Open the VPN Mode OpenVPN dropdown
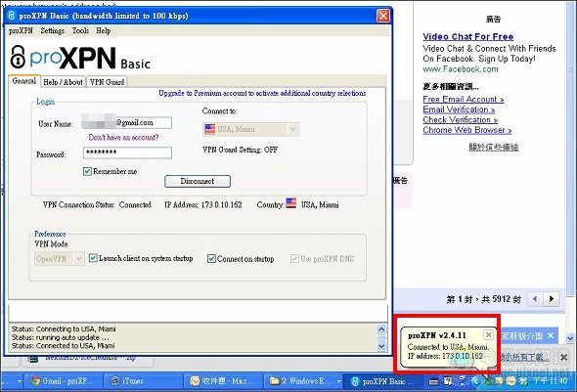577x392 pixels. pos(78,259)
